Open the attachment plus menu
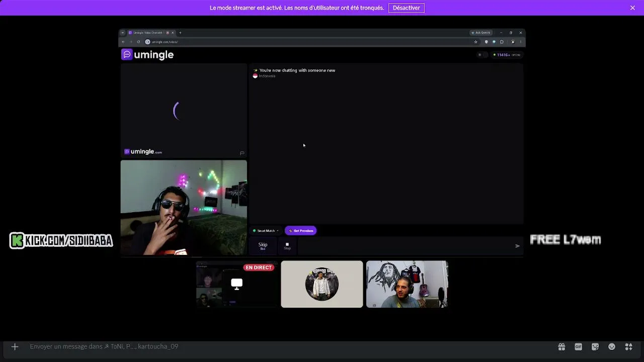This screenshot has width=644, height=362. click(15, 346)
